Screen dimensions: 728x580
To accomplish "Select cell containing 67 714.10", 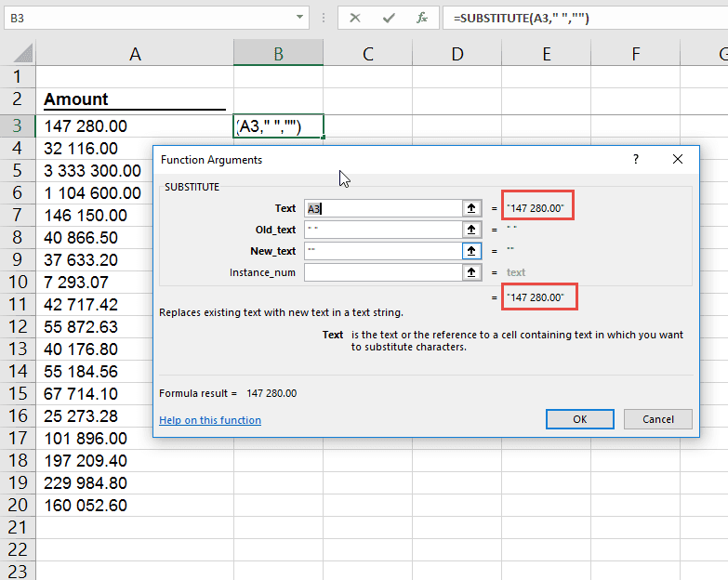I will click(x=94, y=393).
